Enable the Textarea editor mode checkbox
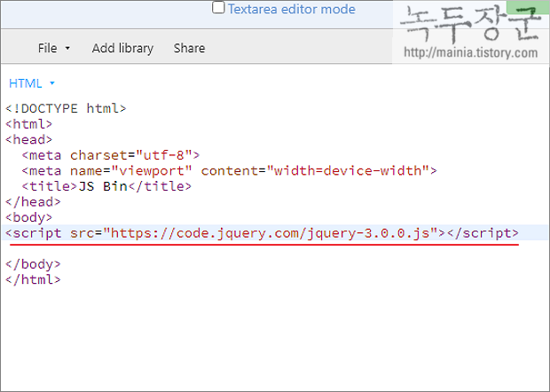Image resolution: width=550 pixels, height=392 pixels. coord(218,8)
